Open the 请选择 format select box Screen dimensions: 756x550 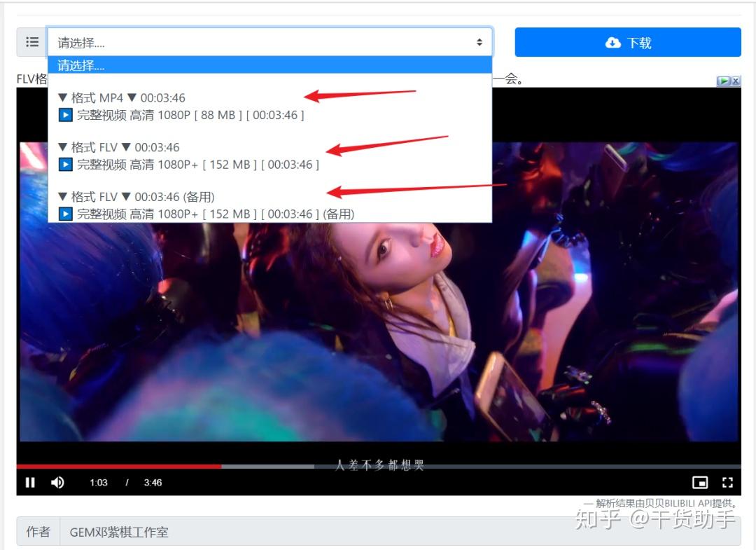269,42
